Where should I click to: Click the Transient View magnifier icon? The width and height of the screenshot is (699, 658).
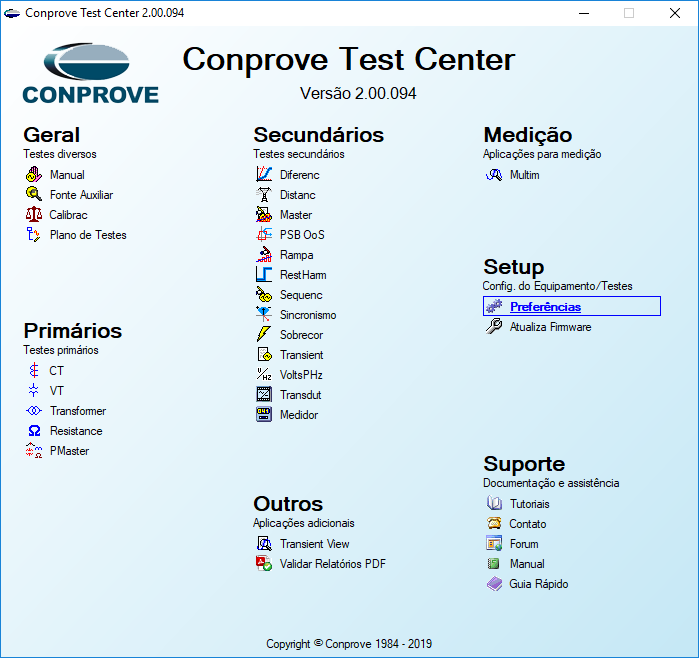(x=264, y=543)
